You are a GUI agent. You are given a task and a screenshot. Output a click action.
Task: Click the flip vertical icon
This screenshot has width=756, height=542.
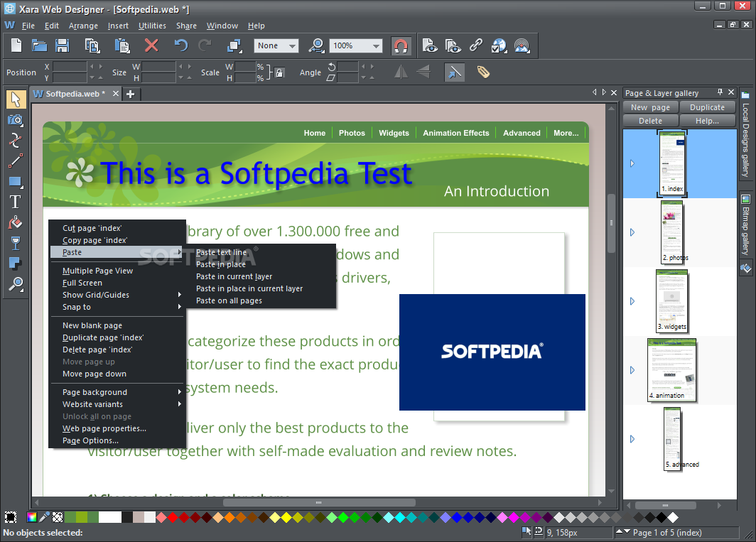(423, 72)
